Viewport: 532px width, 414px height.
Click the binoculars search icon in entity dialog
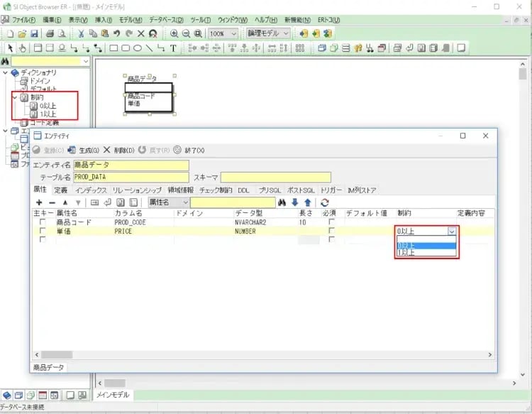tap(282, 202)
